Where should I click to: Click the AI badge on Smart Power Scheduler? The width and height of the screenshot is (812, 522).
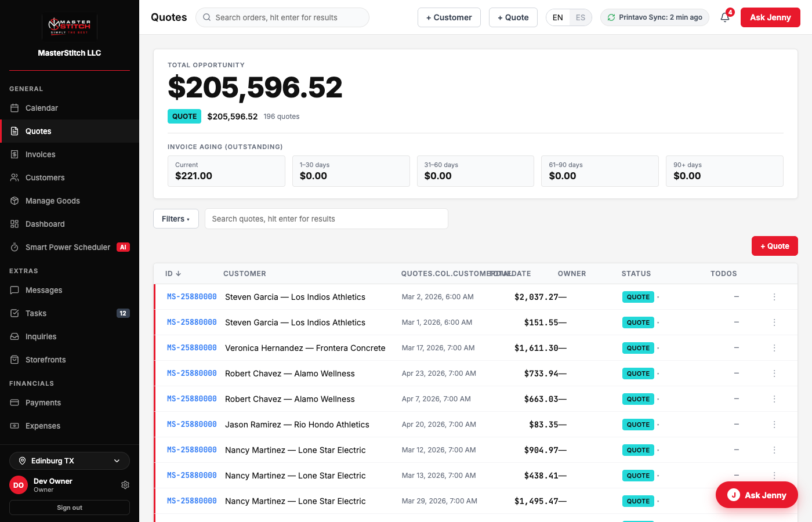tap(123, 247)
